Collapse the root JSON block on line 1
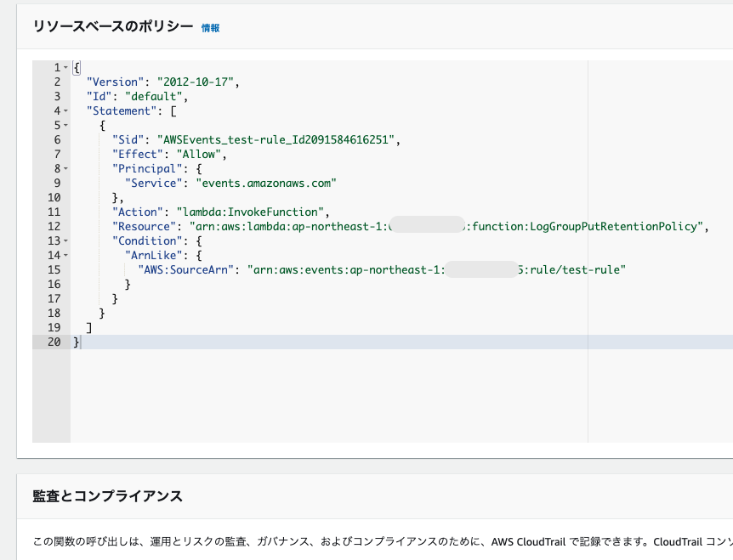 click(66, 66)
